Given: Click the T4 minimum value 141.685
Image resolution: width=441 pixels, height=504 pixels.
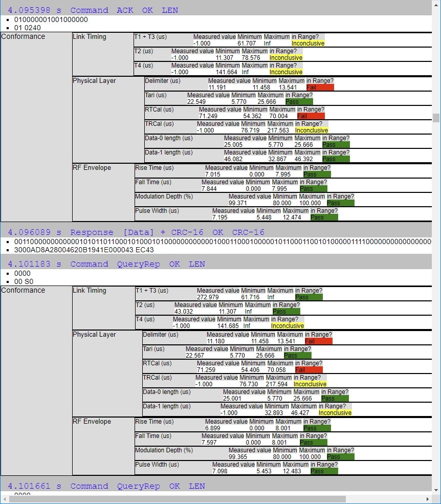Looking at the screenshot, I should 228,326.
